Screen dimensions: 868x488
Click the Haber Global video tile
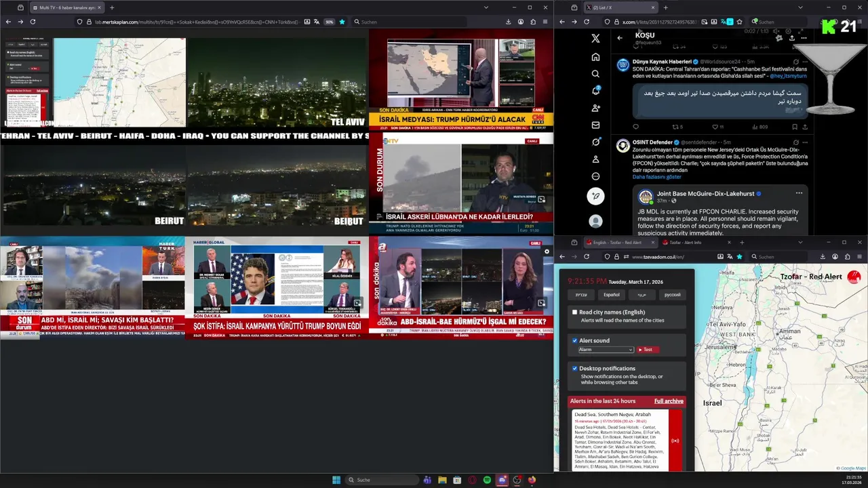point(277,288)
